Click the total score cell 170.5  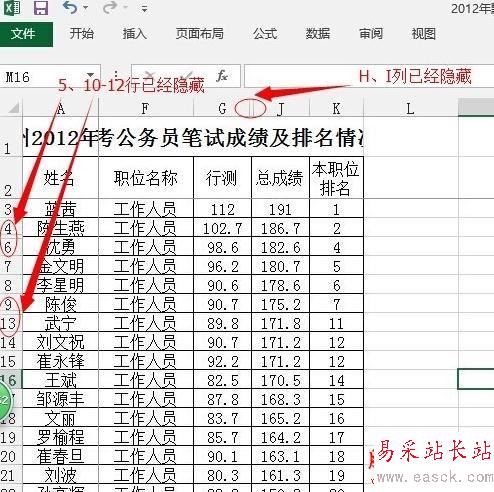tap(280, 380)
